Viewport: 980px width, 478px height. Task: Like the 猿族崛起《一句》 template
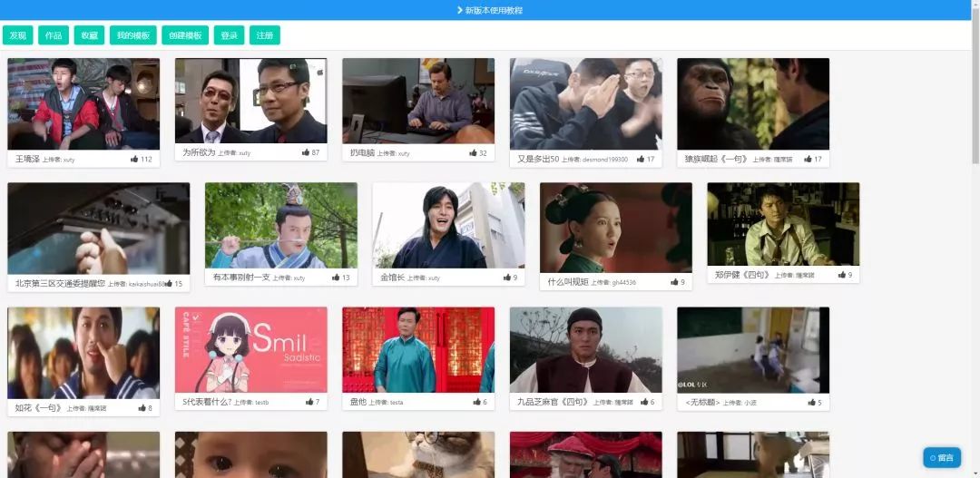pos(808,160)
